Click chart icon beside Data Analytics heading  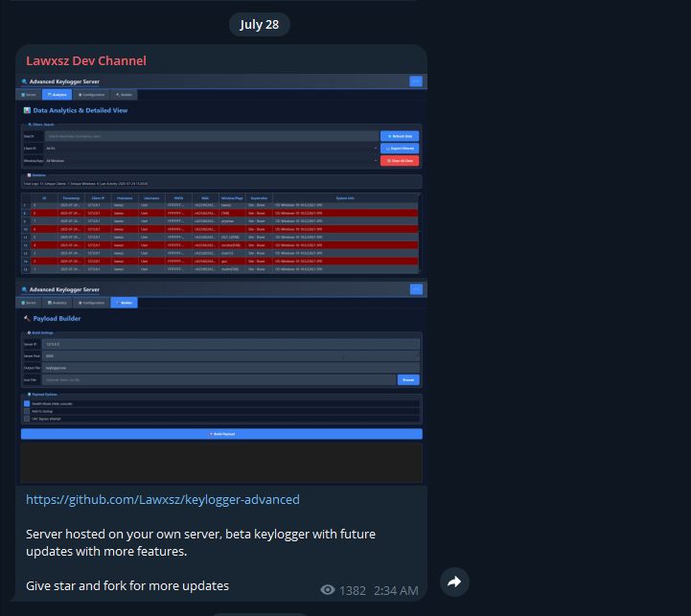click(27, 110)
